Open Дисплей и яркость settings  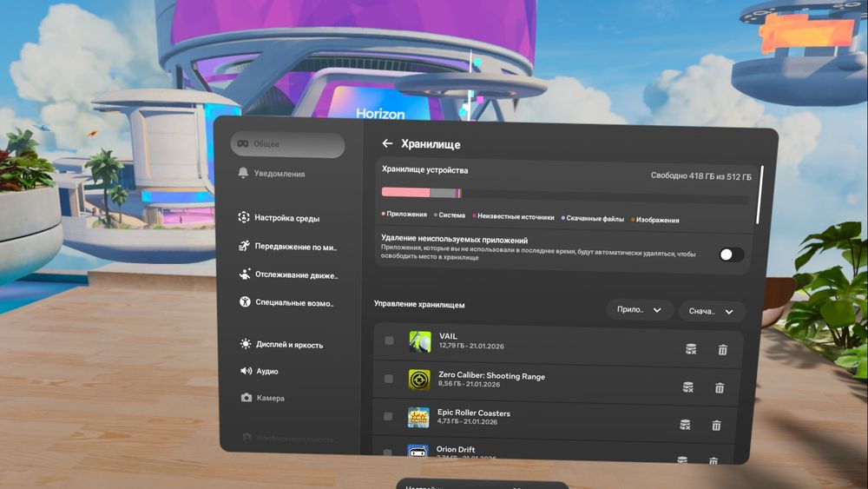tap(290, 345)
